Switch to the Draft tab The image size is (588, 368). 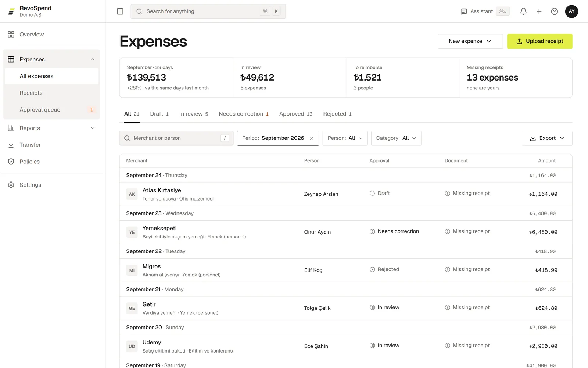159,114
